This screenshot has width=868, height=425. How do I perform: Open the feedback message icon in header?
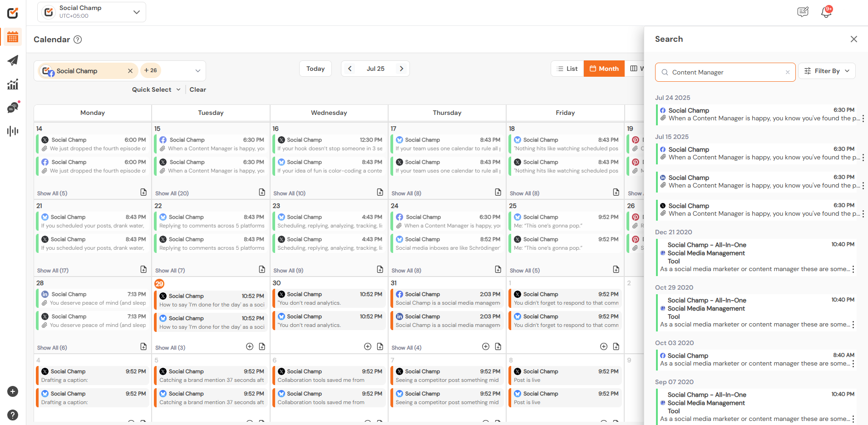[x=803, y=12]
